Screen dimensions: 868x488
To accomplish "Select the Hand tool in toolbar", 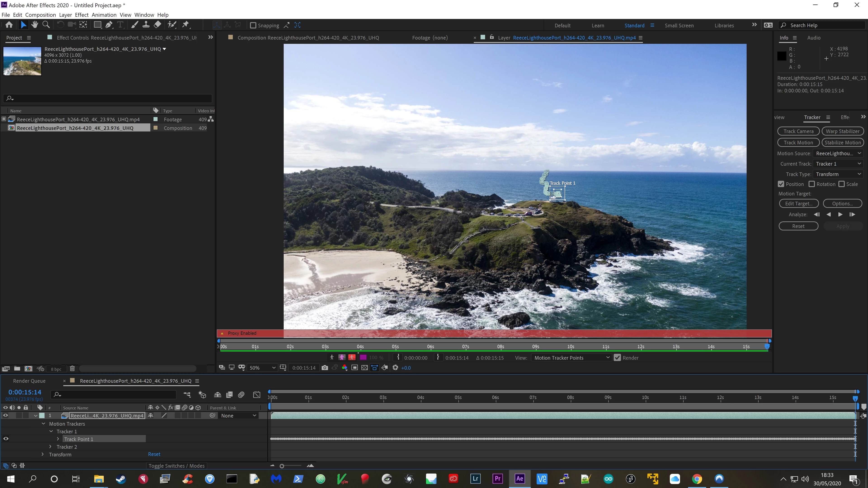I will point(34,25).
